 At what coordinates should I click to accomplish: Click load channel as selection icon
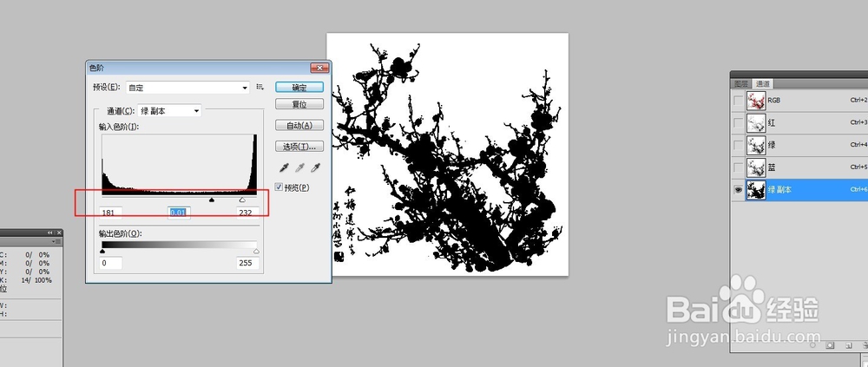click(x=812, y=344)
